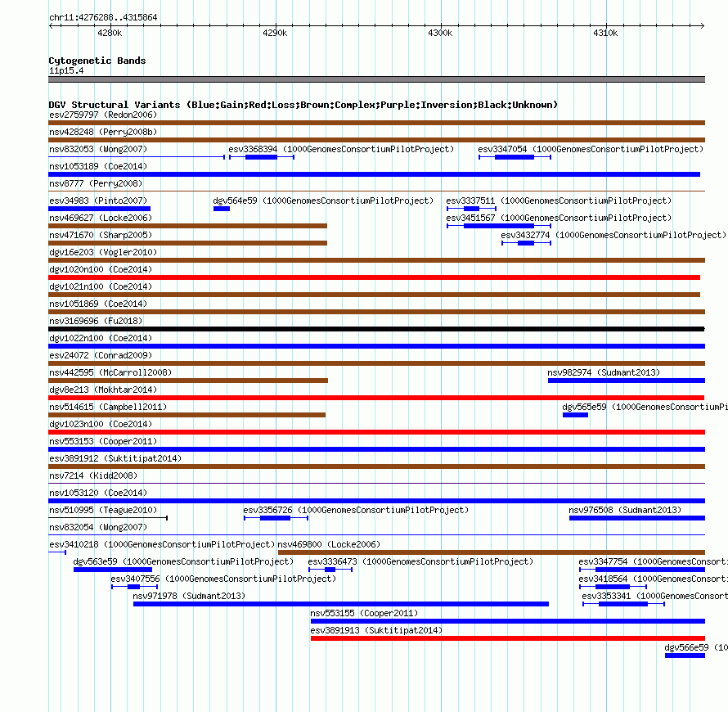728x712 pixels.
Task: Open esv3432774 variant label
Action: (x=613, y=235)
